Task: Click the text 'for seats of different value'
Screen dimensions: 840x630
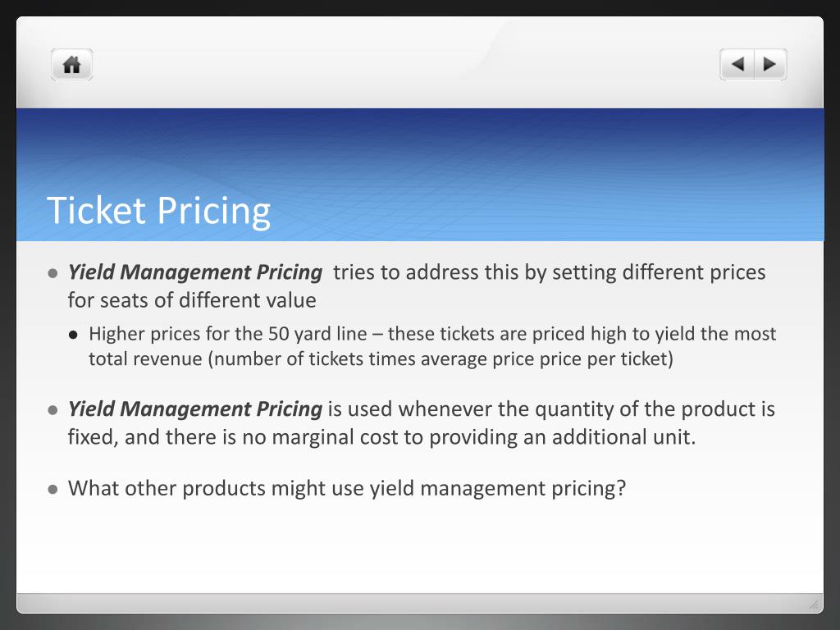Action: [x=192, y=300]
